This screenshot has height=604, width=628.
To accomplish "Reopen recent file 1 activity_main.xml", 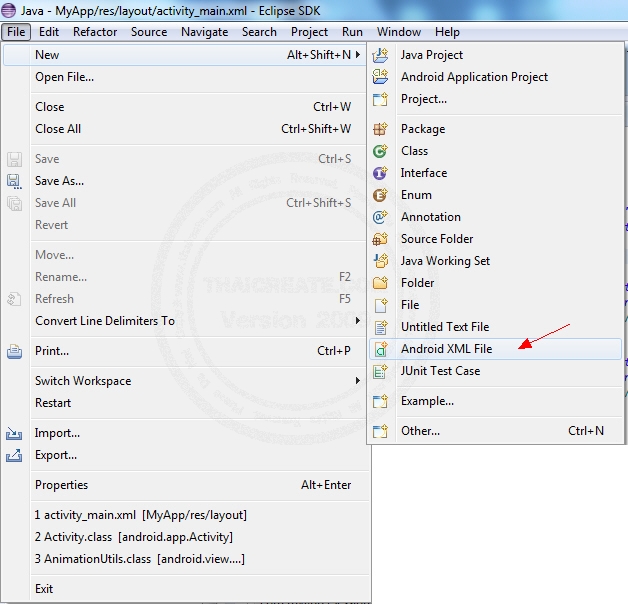I will [x=185, y=515].
